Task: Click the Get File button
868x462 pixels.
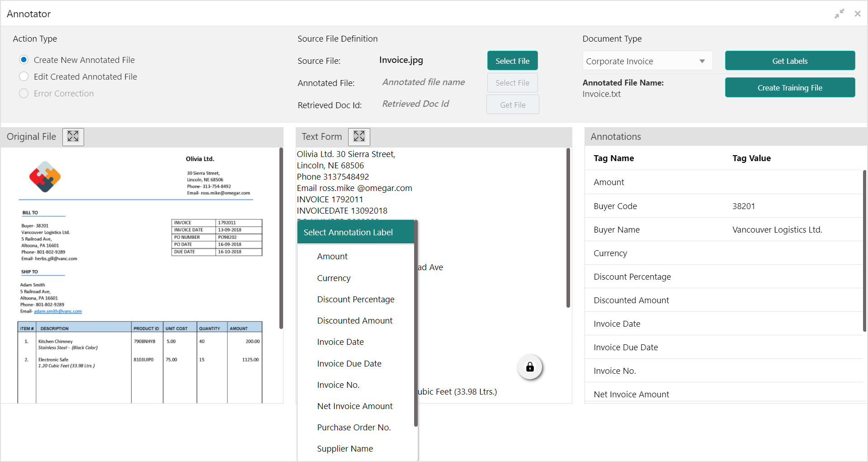Action: pos(513,105)
